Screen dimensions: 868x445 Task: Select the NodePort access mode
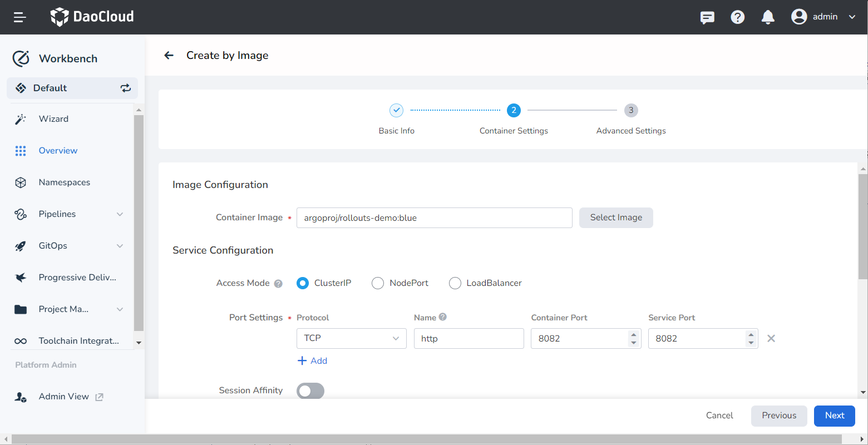pos(378,283)
